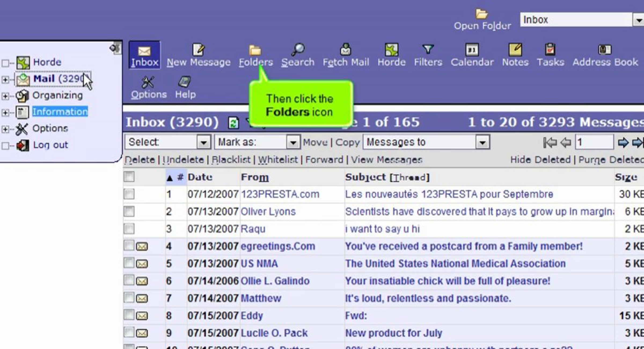
Task: Refresh the Inbox with the green reload icon
Action: pyautogui.click(x=233, y=123)
